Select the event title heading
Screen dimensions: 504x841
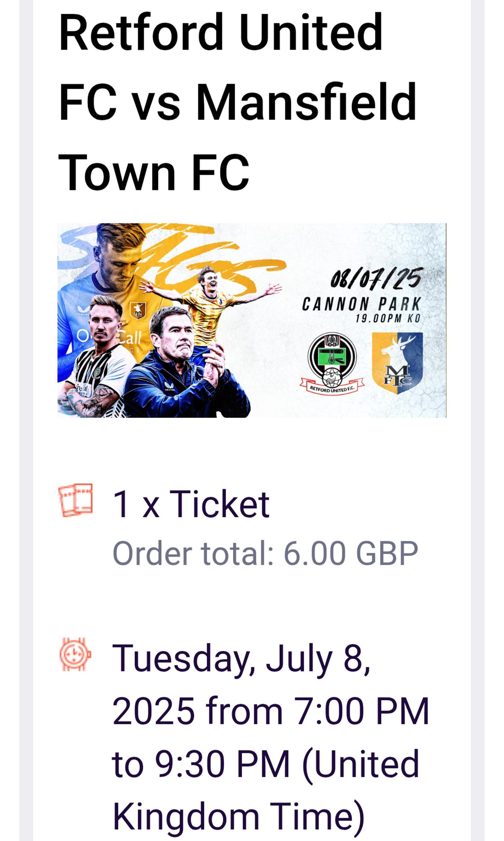tap(238, 101)
